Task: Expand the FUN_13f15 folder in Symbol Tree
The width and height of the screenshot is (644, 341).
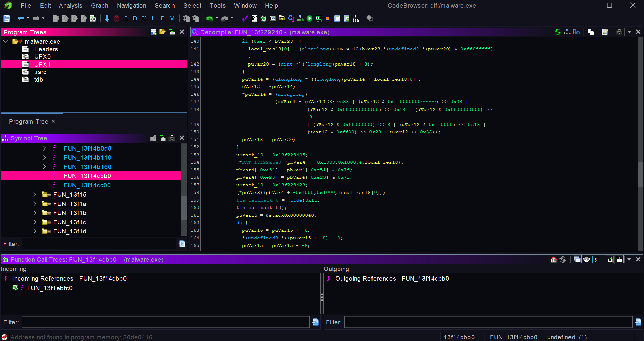Action: pyautogui.click(x=35, y=195)
